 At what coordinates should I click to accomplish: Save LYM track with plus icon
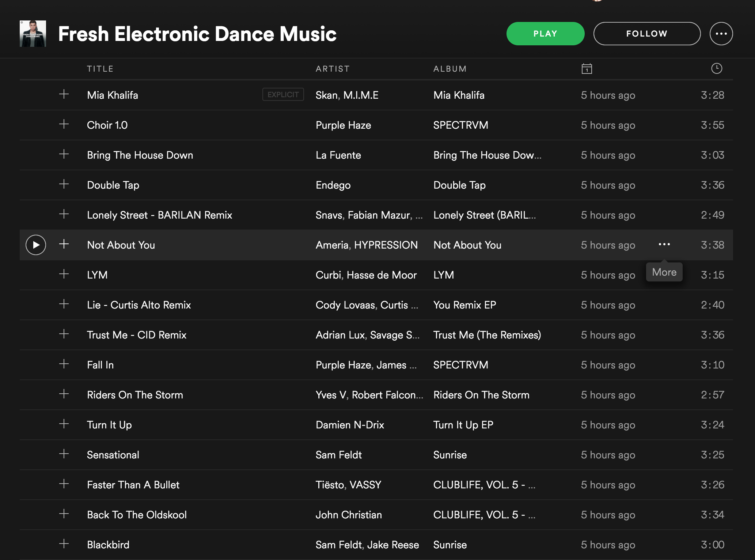[64, 274]
